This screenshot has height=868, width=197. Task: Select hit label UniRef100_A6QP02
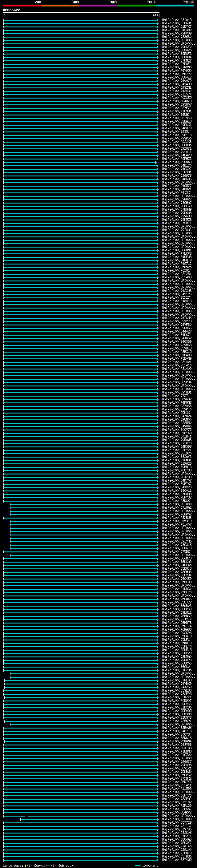[x=177, y=515]
